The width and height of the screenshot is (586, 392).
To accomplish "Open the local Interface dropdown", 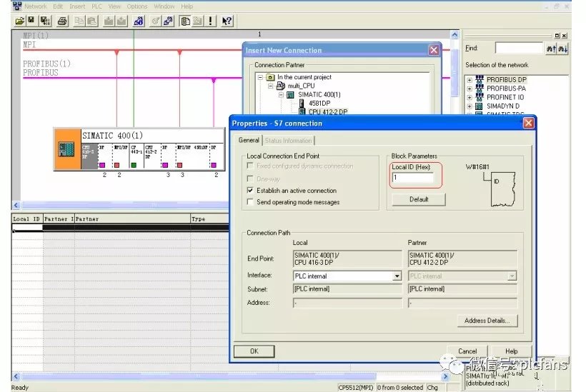I will pyautogui.click(x=397, y=276).
